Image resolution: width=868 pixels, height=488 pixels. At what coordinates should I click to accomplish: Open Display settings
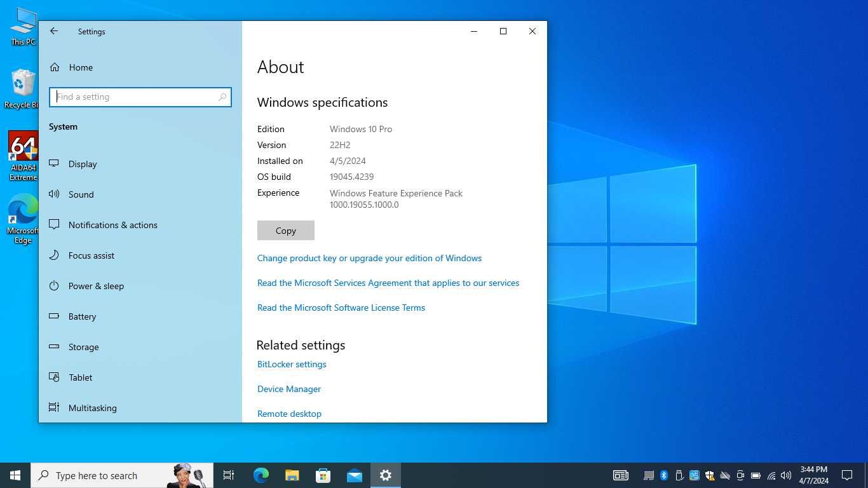[x=140, y=164]
